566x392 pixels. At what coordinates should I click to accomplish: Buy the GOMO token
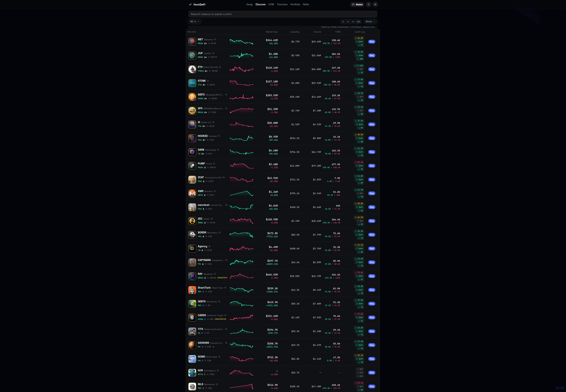(372, 359)
